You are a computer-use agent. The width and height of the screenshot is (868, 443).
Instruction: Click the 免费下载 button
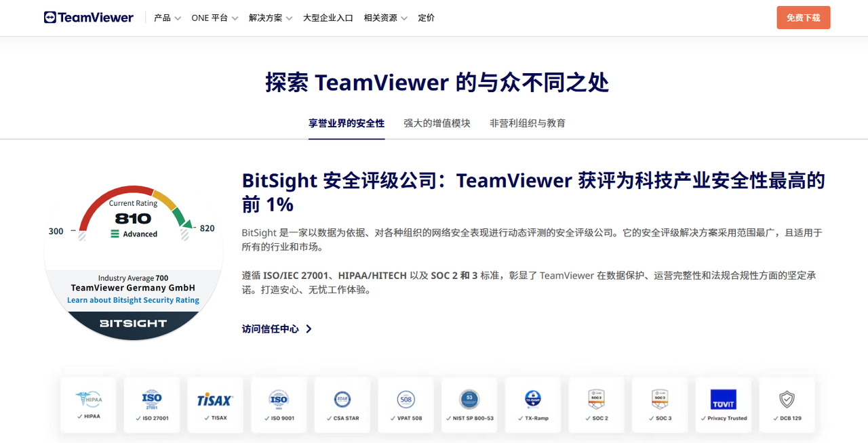(804, 18)
